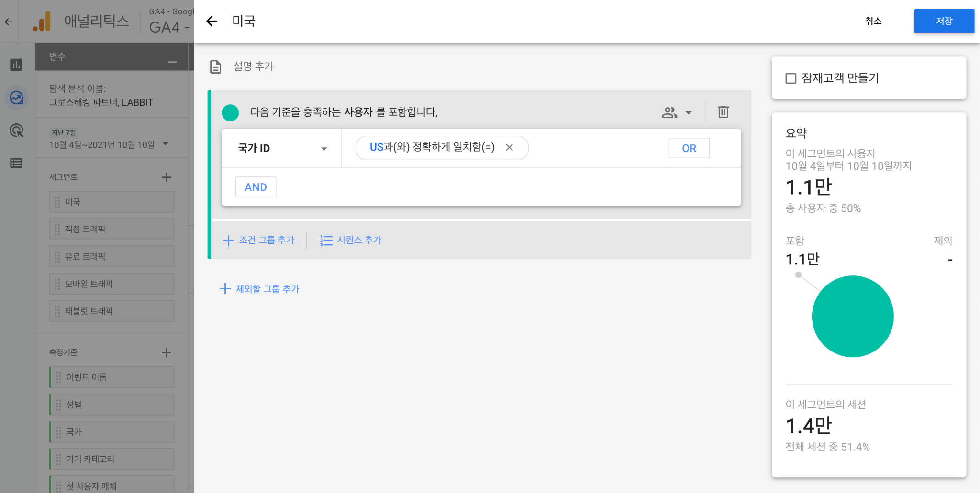Add a new dimension with plus icon
The height and width of the screenshot is (493, 980).
click(166, 352)
